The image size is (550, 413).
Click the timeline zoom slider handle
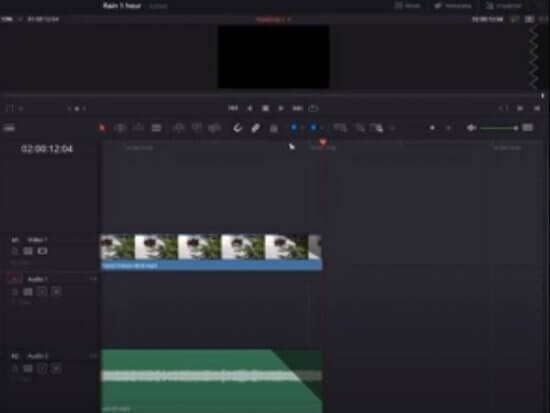click(x=432, y=128)
